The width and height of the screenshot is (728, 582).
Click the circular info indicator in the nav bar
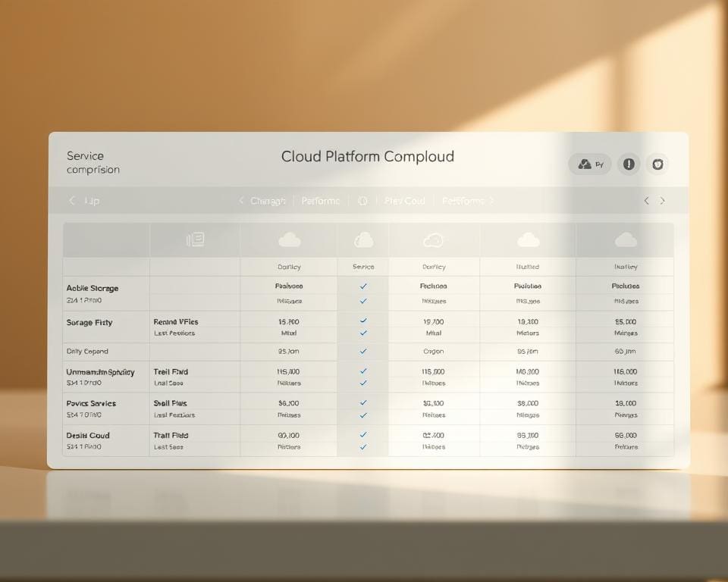362,201
